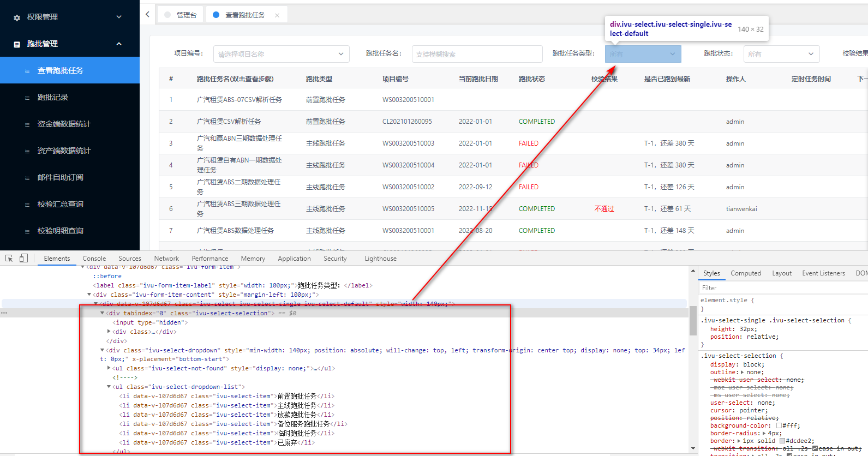Open the Event Listeners tab

(x=824, y=273)
